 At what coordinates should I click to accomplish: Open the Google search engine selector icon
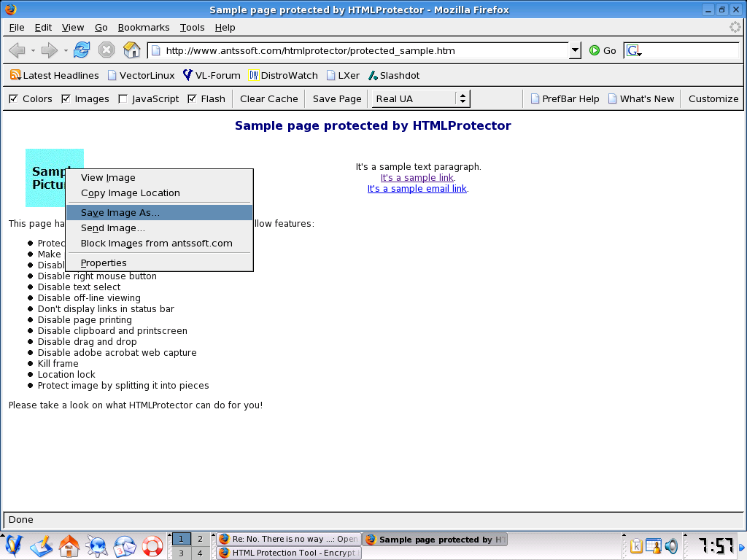(x=634, y=50)
